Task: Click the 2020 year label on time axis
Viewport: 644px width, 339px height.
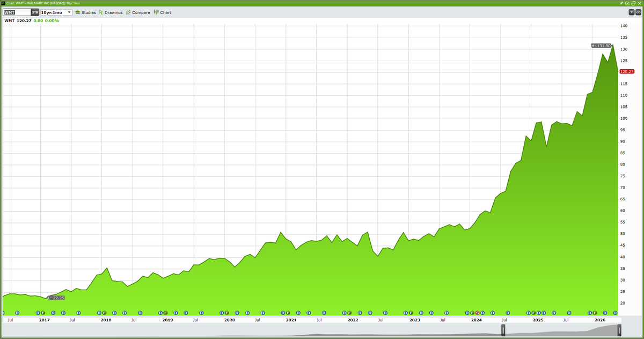Action: pyautogui.click(x=229, y=320)
